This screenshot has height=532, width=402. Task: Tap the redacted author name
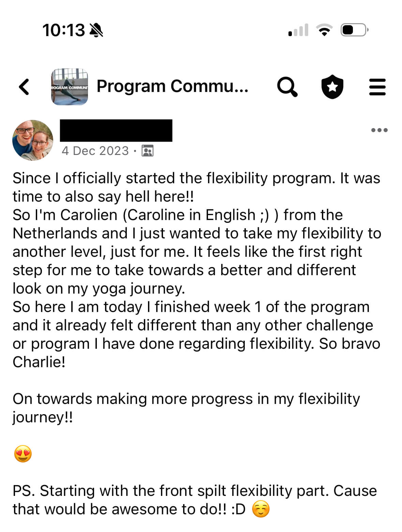click(x=116, y=130)
